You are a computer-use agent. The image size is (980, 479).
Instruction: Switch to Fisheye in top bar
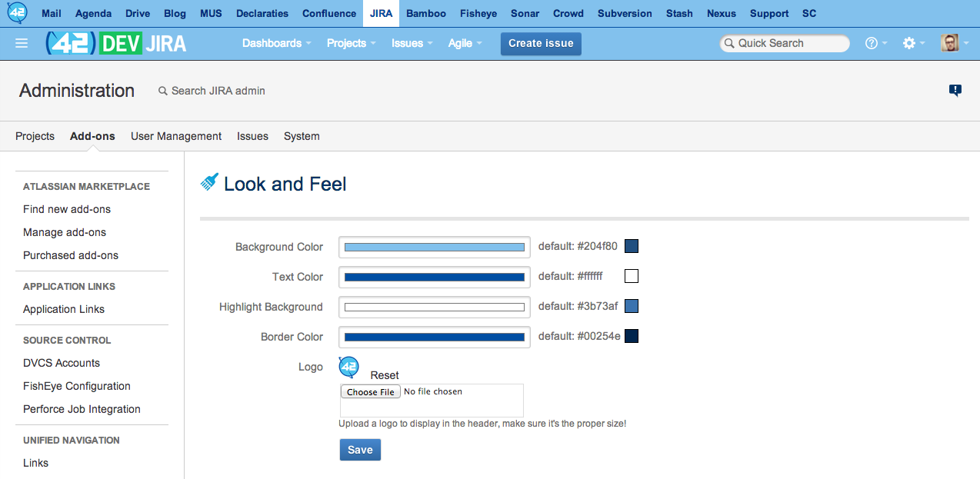(478, 14)
